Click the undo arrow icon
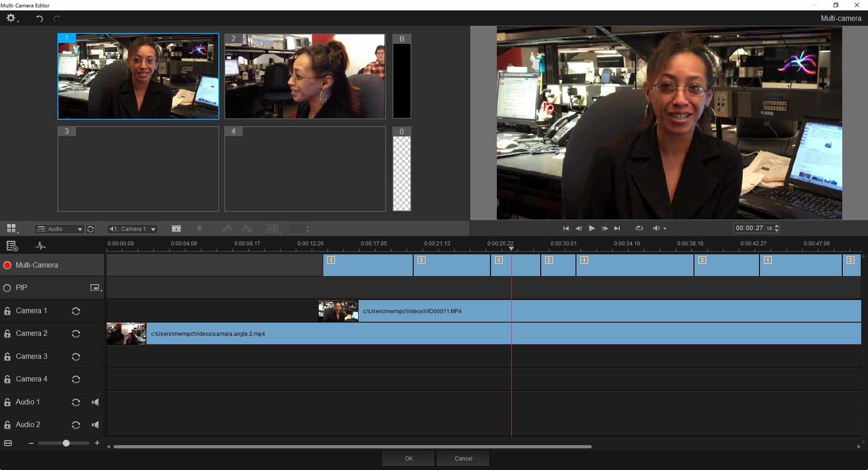 40,19
